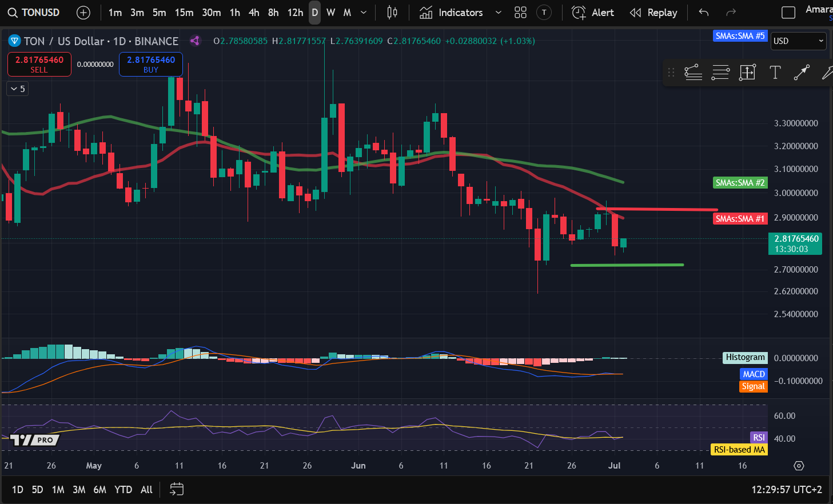Select arrow line drawing tool
The width and height of the screenshot is (833, 504).
click(x=802, y=73)
